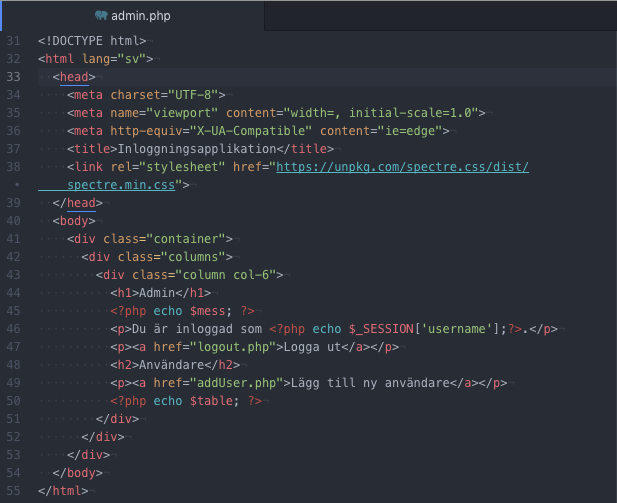Click line number 38 in the gutter
617x503 pixels.
click(13, 167)
